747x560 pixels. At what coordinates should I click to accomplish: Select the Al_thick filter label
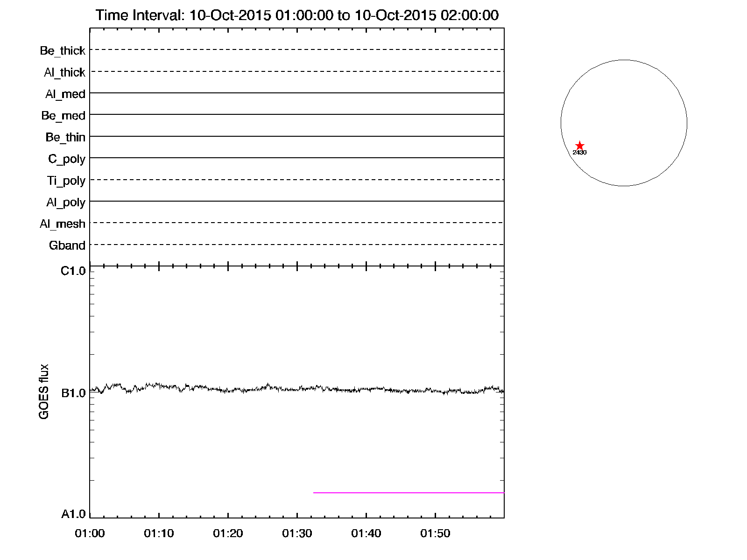point(64,72)
